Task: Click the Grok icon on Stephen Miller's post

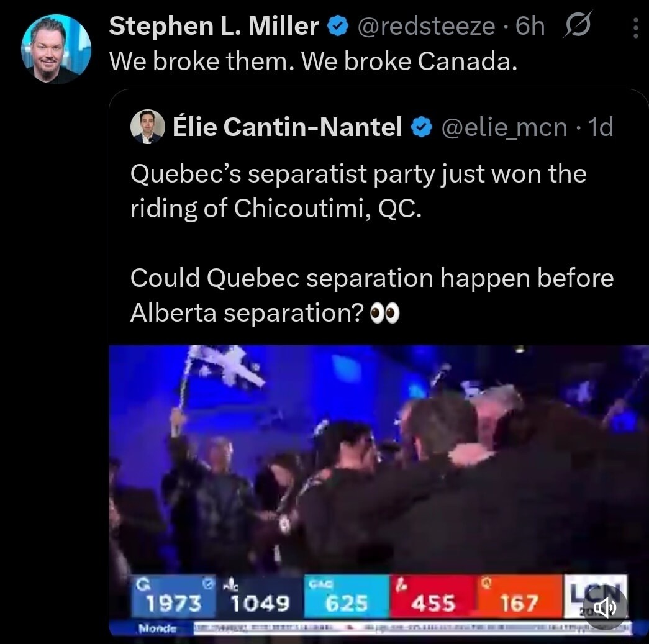Action: (x=577, y=26)
